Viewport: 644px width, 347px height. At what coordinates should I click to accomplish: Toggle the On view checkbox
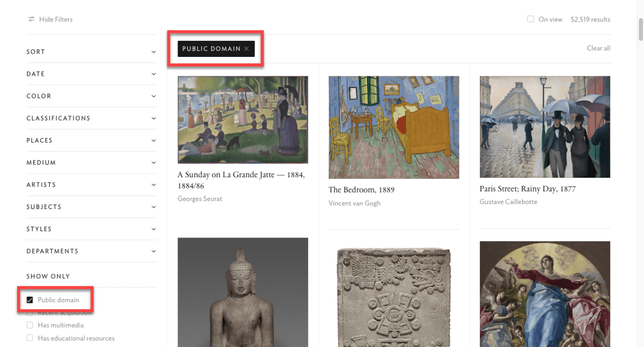[530, 19]
